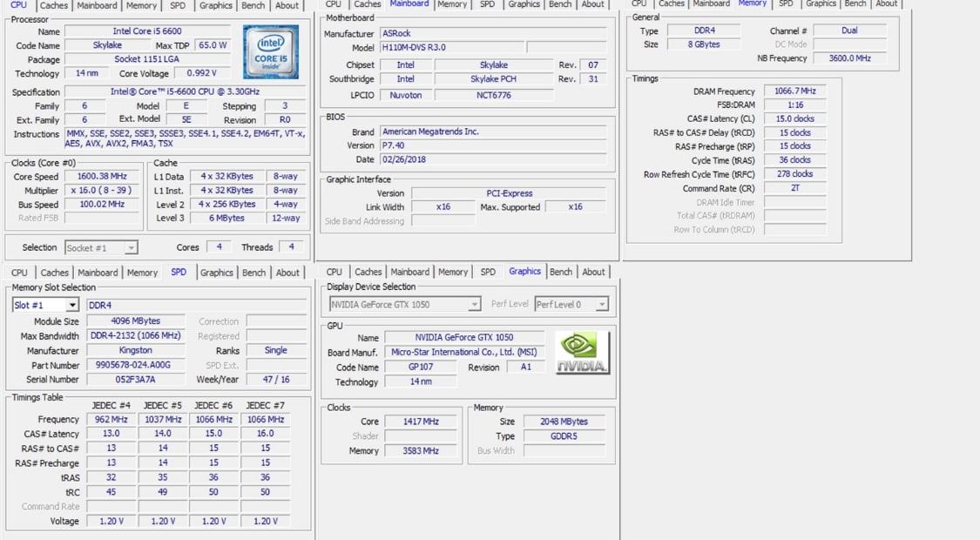In the Memory Slot Selection window, open Bench tab

(x=253, y=273)
